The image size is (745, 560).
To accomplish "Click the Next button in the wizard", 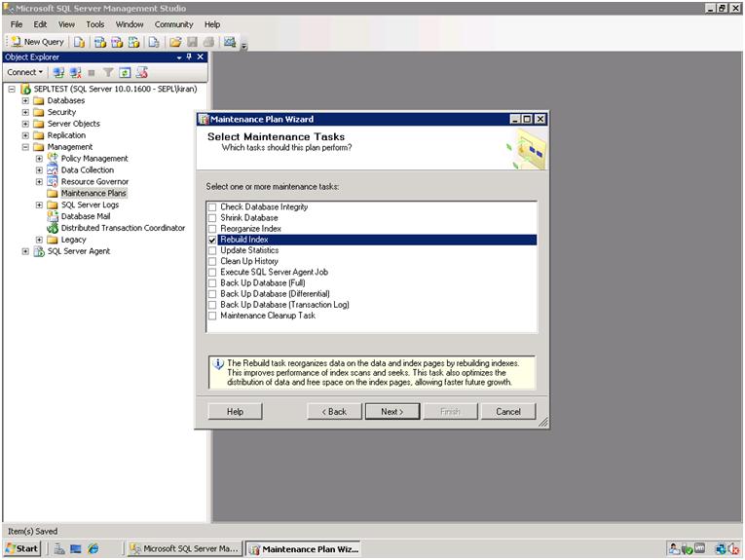I will (x=392, y=412).
